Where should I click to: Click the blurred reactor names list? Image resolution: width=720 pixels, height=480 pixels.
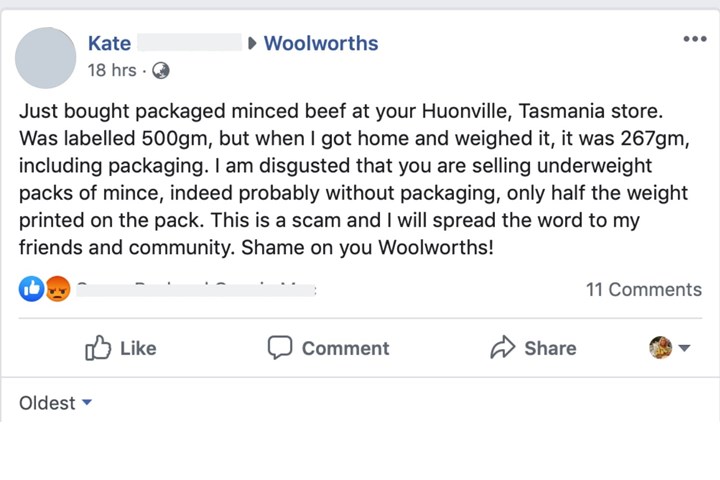coord(196,289)
